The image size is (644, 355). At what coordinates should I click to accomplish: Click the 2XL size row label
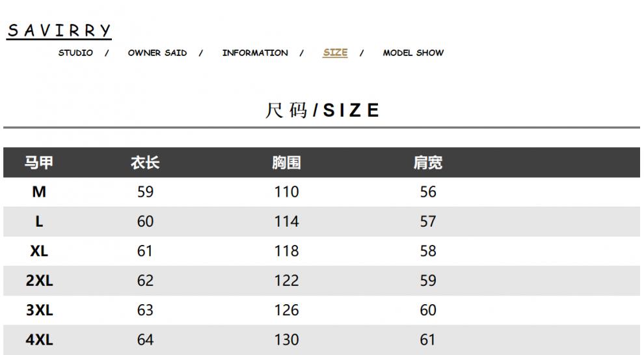pyautogui.click(x=39, y=281)
